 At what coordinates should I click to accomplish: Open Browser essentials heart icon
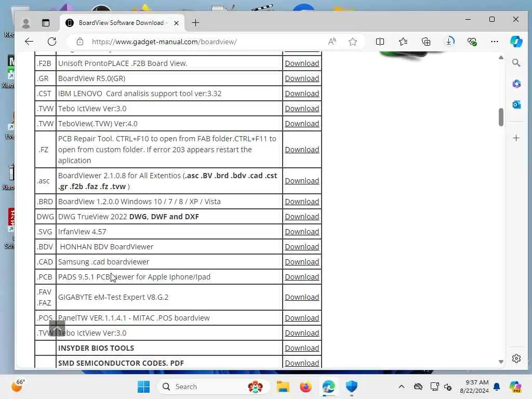pyautogui.click(x=472, y=42)
